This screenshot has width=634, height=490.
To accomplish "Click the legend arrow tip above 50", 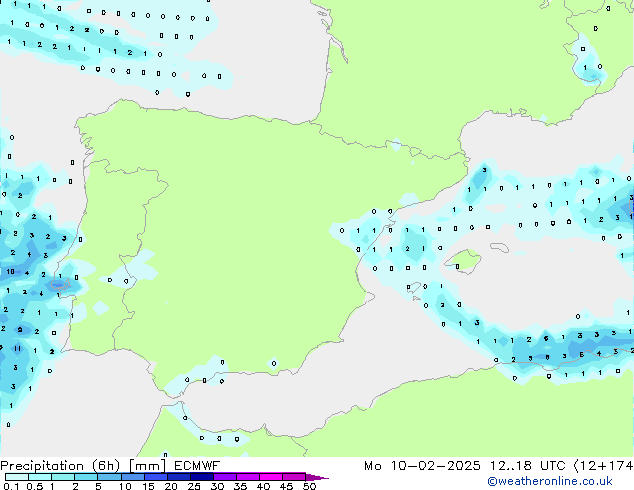I will tap(317, 478).
